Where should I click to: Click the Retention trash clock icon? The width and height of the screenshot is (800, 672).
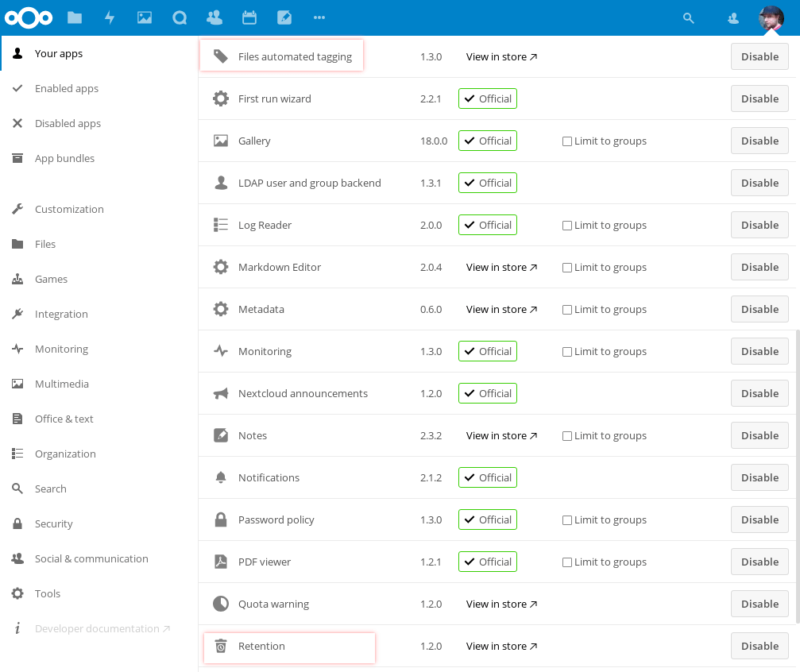[220, 646]
